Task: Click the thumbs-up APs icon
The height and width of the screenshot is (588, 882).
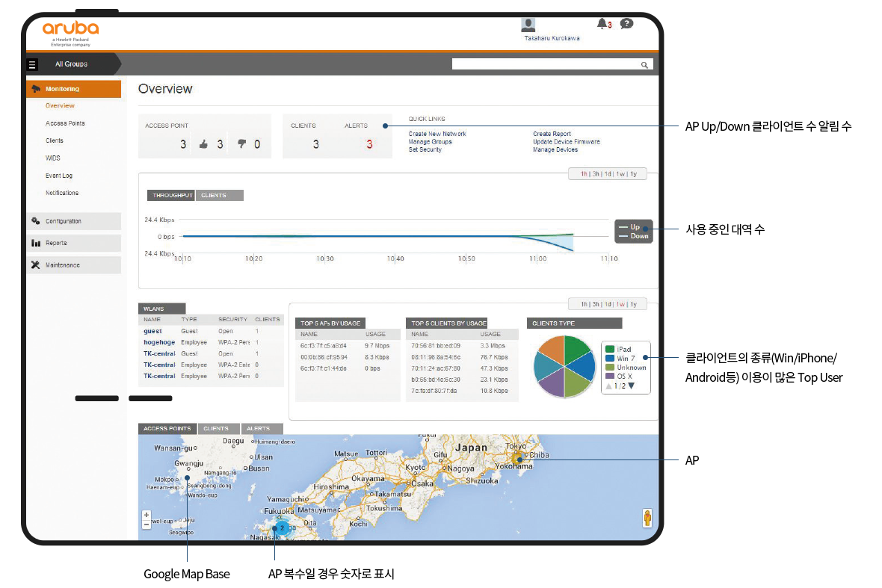Action: pyautogui.click(x=203, y=144)
